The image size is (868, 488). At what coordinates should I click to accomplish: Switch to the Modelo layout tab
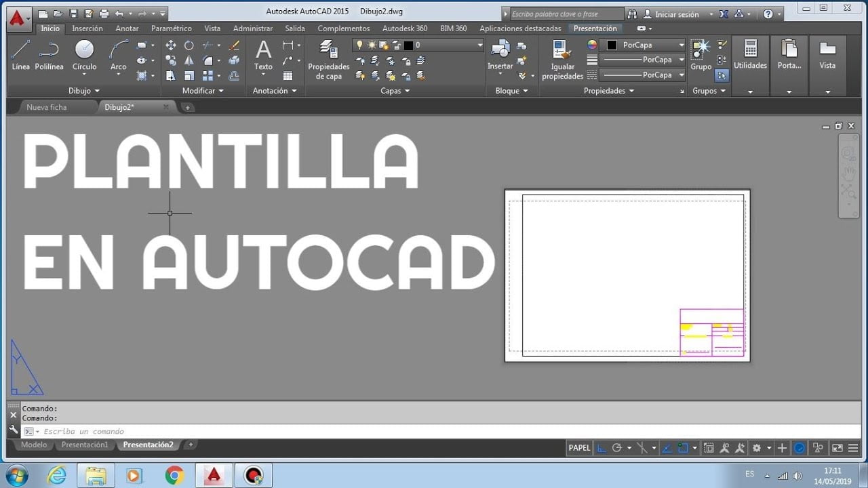[34, 445]
